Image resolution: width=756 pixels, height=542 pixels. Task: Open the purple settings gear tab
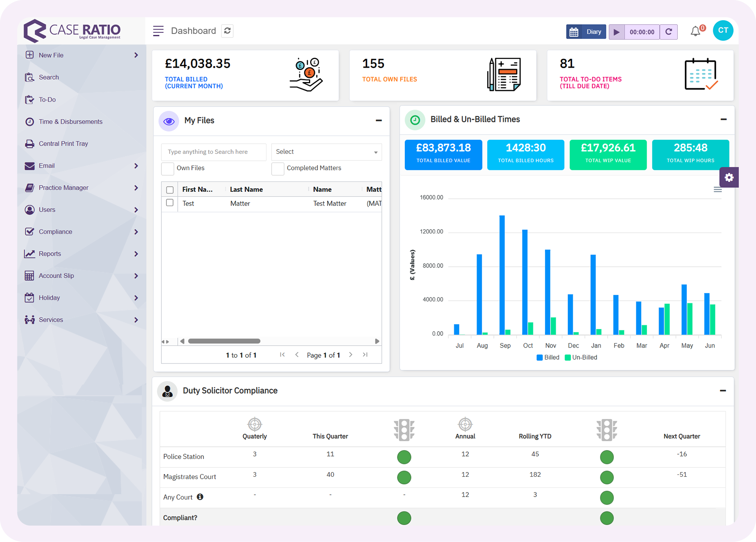tap(729, 177)
